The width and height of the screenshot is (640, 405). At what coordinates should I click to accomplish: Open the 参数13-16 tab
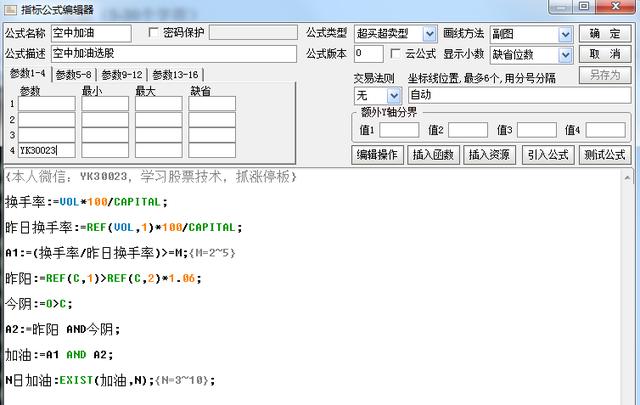pyautogui.click(x=174, y=75)
